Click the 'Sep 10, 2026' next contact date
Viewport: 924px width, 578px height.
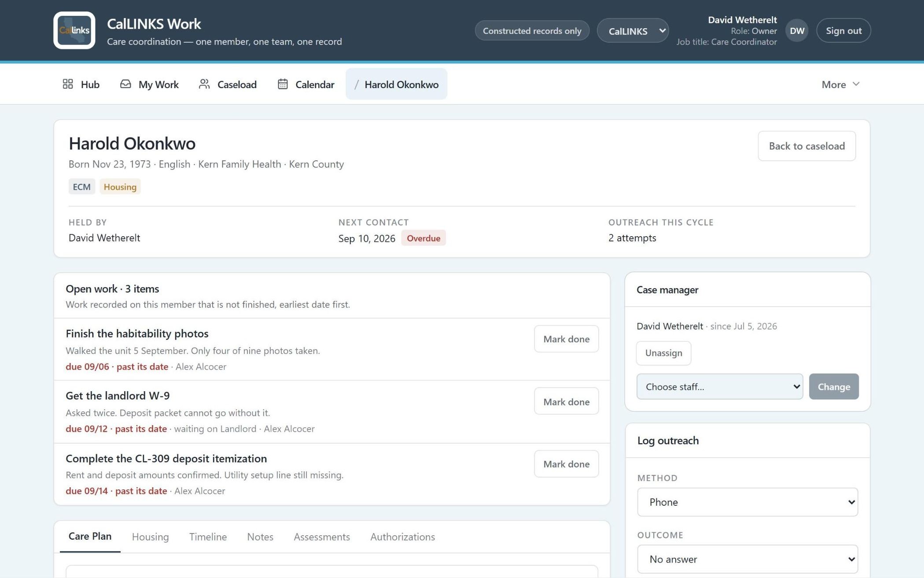point(367,238)
